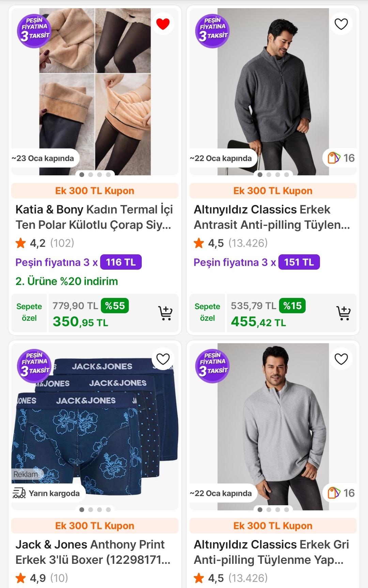
Task: Favorite the Altınyıldız Gri sweater
Action: [341, 359]
